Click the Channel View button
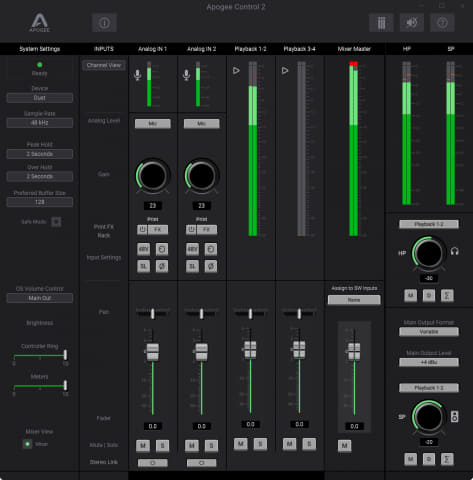 (104, 65)
